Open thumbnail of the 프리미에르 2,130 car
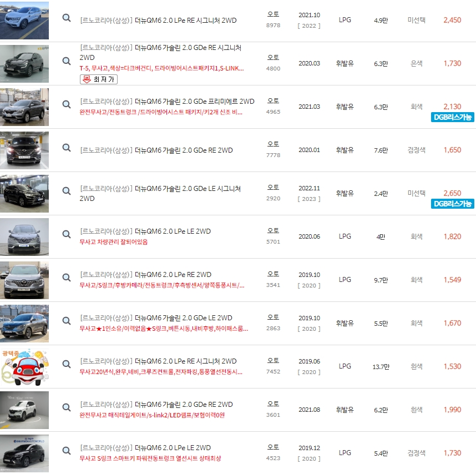The width and height of the screenshot is (476, 474). coord(24,107)
